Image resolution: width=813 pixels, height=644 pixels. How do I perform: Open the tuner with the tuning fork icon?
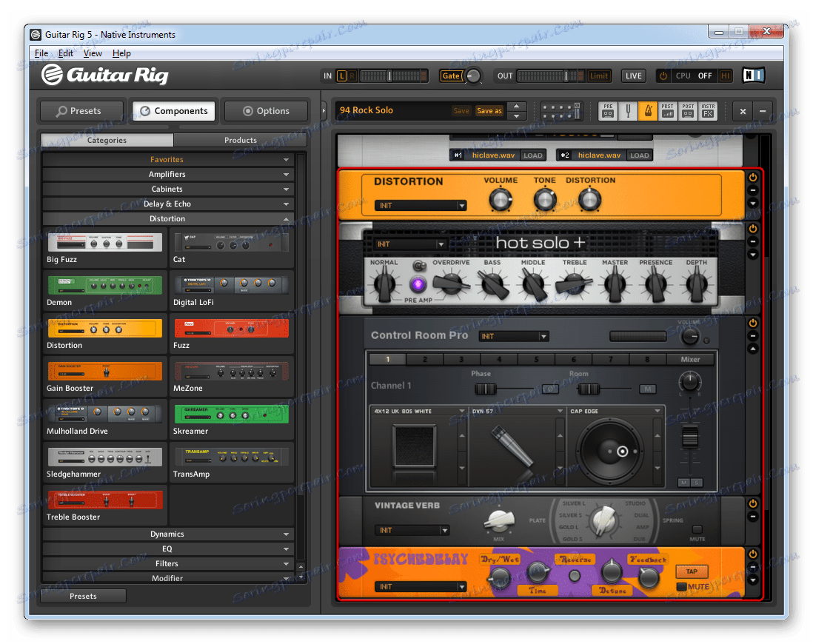(x=628, y=111)
